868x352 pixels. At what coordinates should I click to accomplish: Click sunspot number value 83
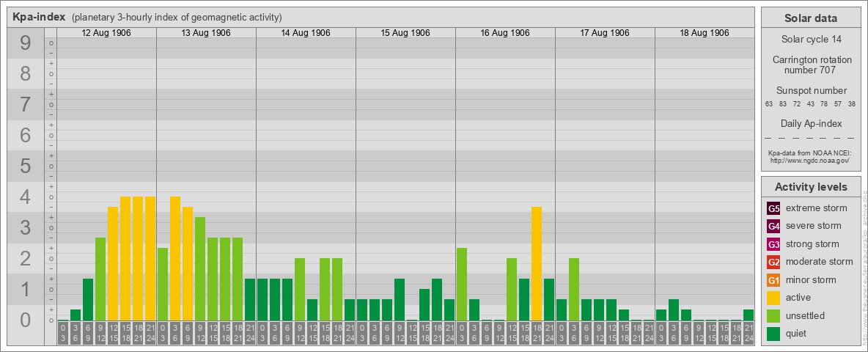pyautogui.click(x=783, y=105)
